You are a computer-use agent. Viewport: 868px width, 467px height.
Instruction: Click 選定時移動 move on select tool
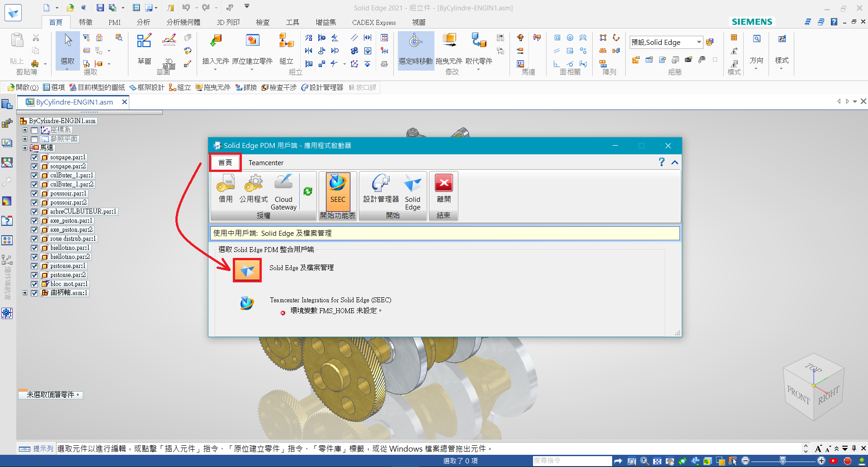point(416,50)
